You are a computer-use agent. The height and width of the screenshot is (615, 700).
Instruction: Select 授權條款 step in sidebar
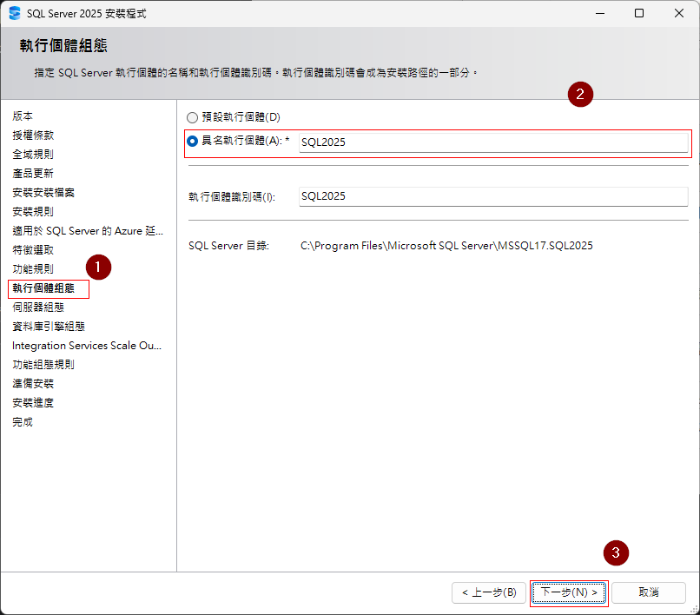tap(33, 136)
